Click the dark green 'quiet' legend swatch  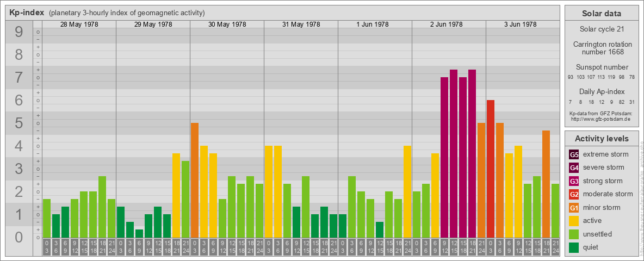point(574,247)
